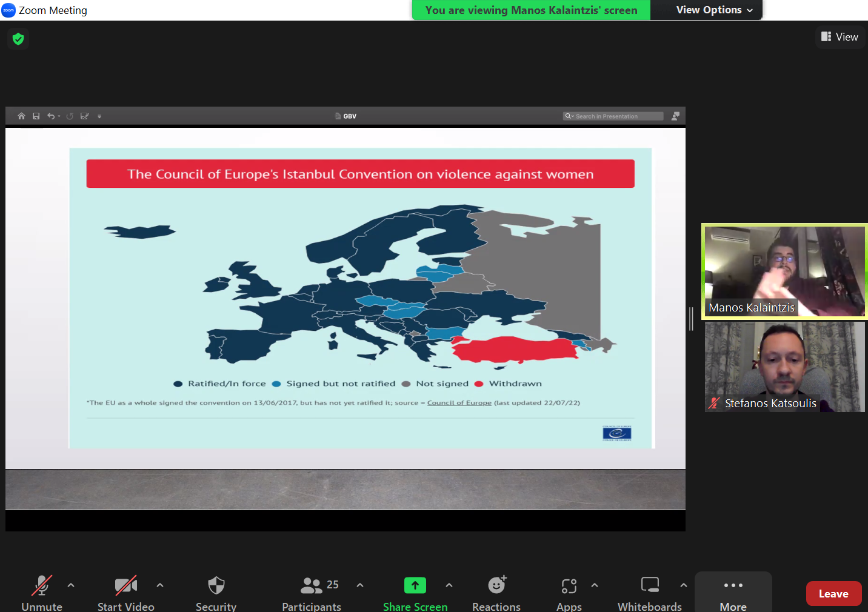The image size is (868, 612).
Task: Click the Council of Europe logo on slide
Action: click(x=617, y=433)
